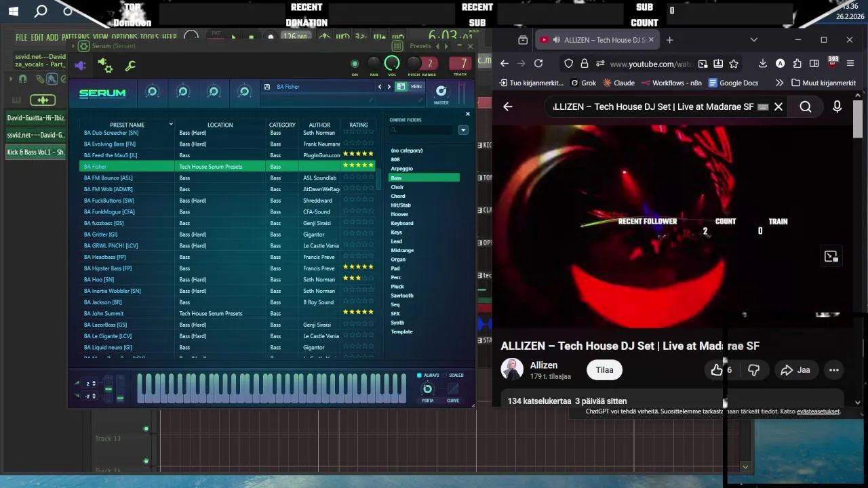Share the video with Jaa
This screenshot has width=868, height=488.
[x=795, y=370]
